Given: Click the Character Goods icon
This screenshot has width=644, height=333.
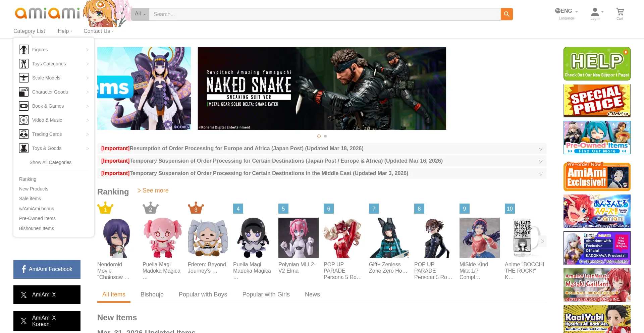Looking at the screenshot, I should coord(24,92).
